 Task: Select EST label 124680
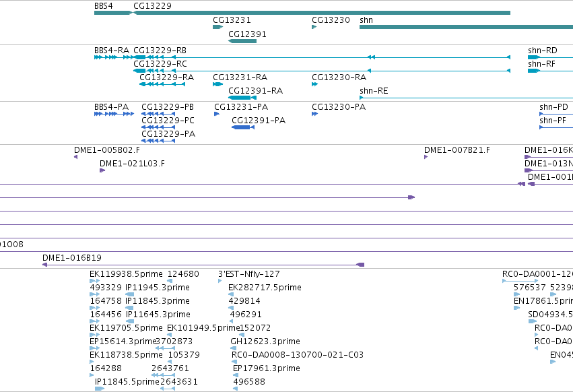(183, 274)
